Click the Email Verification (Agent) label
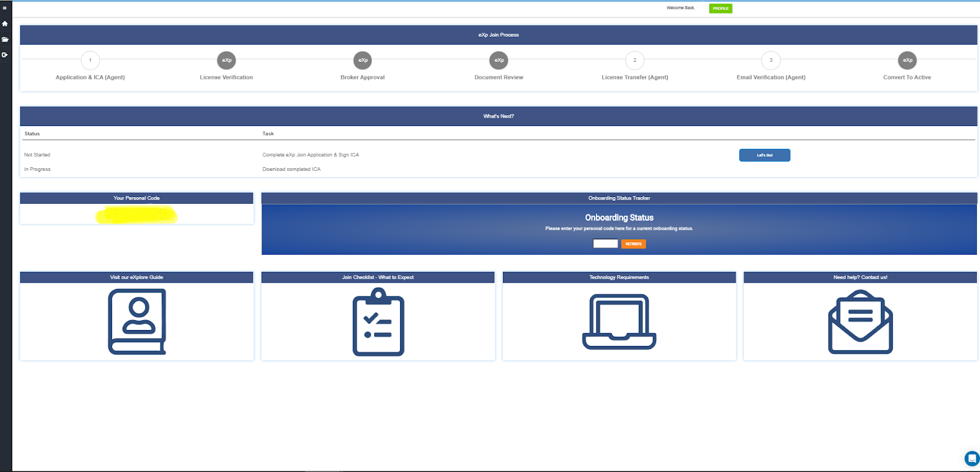 [771, 78]
